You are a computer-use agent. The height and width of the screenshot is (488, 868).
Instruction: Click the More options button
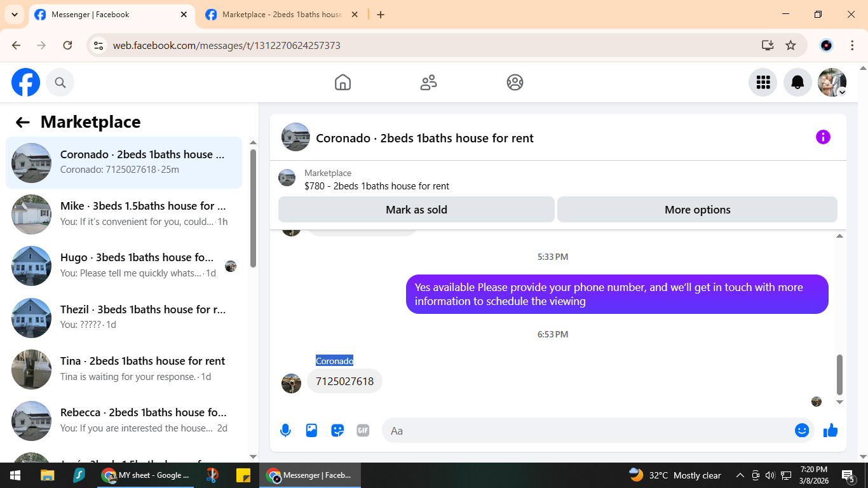[697, 210]
